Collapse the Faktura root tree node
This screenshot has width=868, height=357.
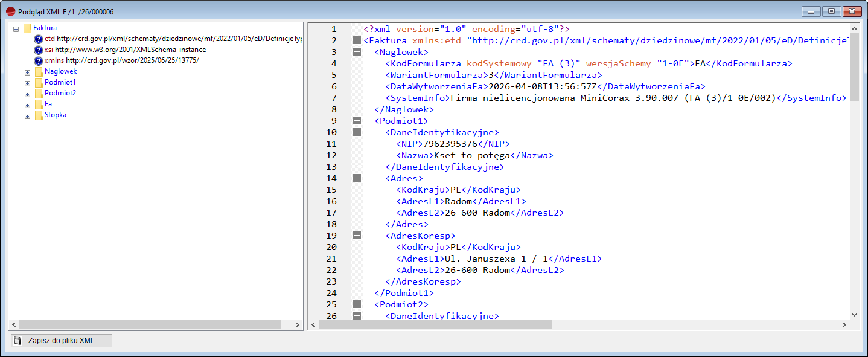click(16, 28)
